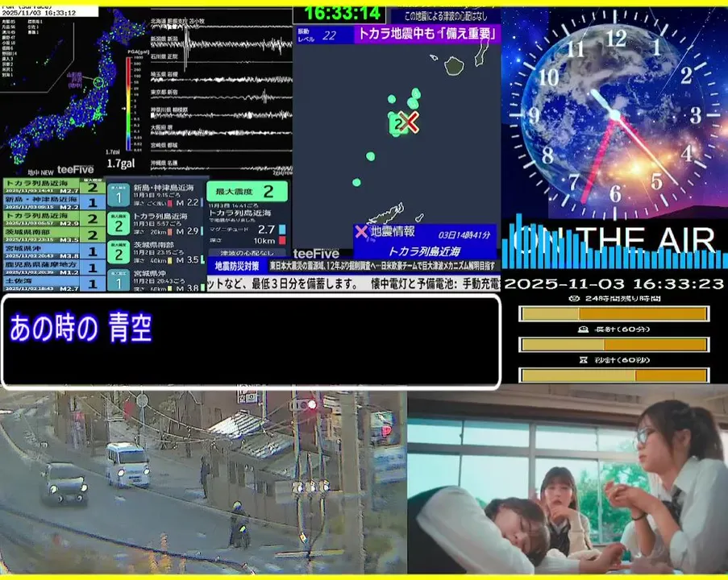Click intensity 2 badge for 茨城県南部 M 3.5
Screen dimensions: 728x580
(119, 253)
